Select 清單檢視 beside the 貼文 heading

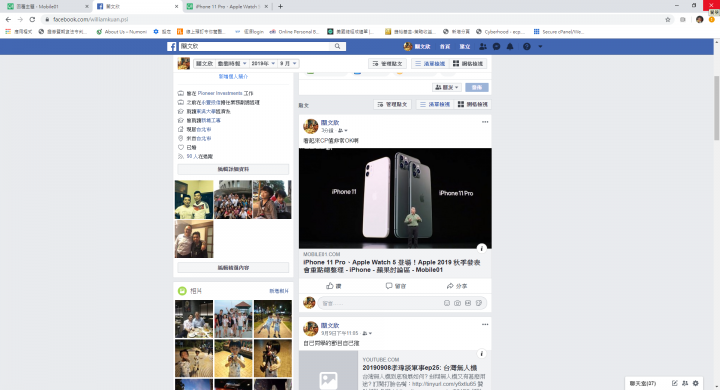point(435,104)
